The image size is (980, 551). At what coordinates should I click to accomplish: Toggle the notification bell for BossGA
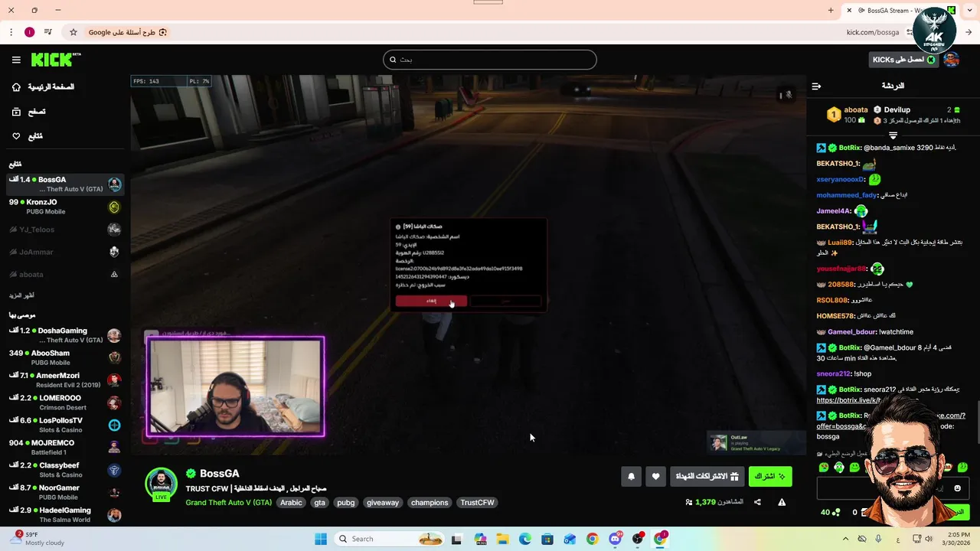(x=631, y=476)
